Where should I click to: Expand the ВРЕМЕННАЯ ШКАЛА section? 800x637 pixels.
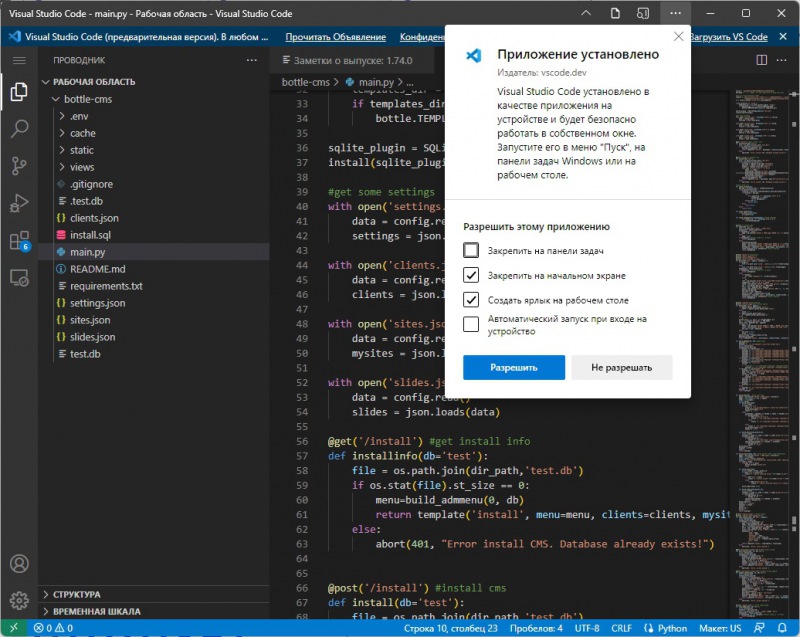coord(96,611)
